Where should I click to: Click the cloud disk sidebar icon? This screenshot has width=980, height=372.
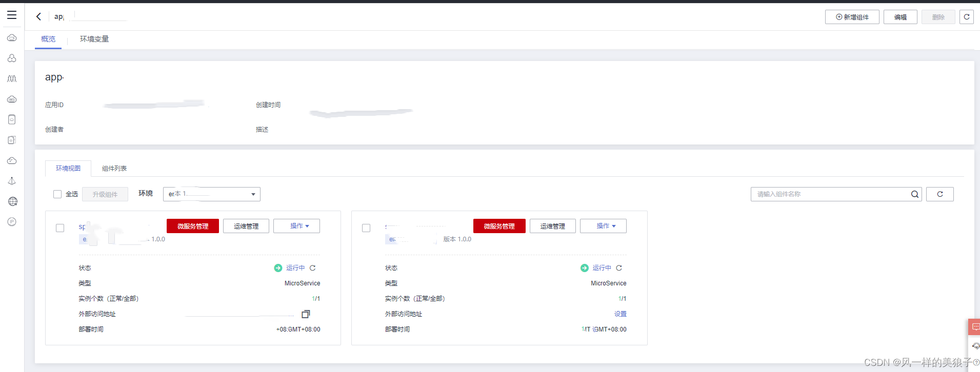point(12,99)
